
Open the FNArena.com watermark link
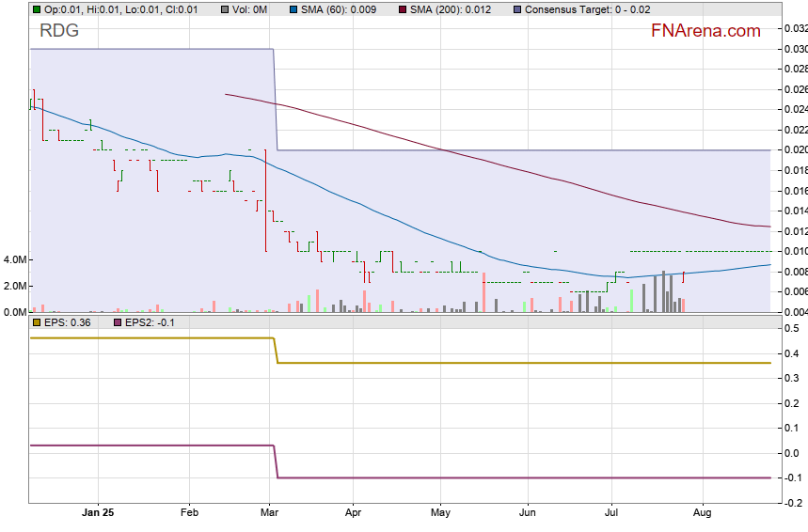pyautogui.click(x=705, y=31)
